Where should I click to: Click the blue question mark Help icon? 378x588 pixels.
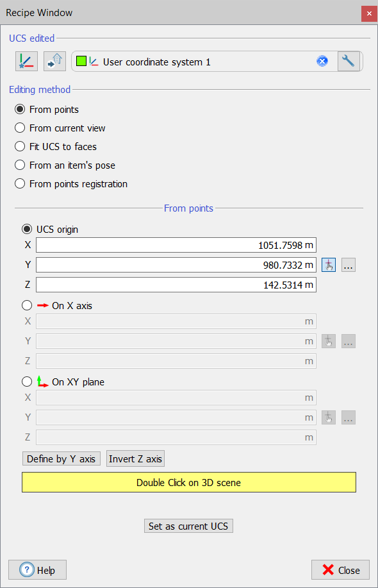tap(27, 570)
